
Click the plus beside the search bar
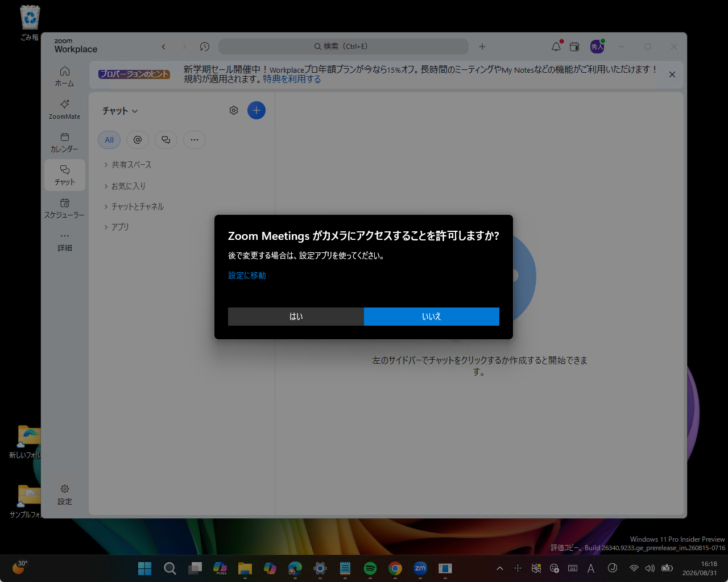tap(482, 47)
